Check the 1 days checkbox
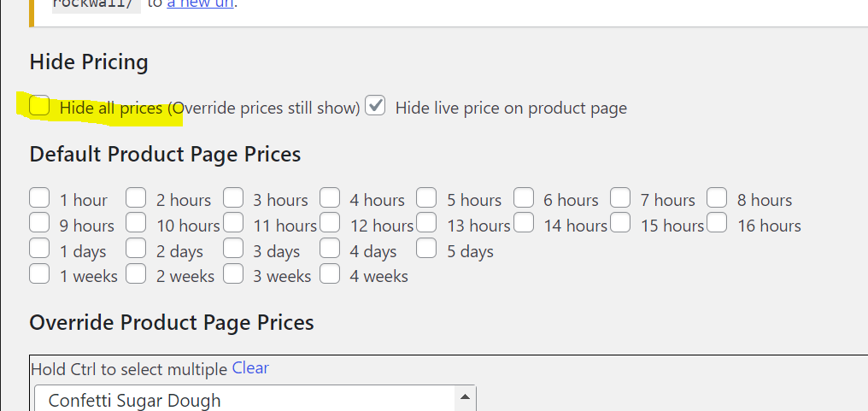 [x=39, y=250]
